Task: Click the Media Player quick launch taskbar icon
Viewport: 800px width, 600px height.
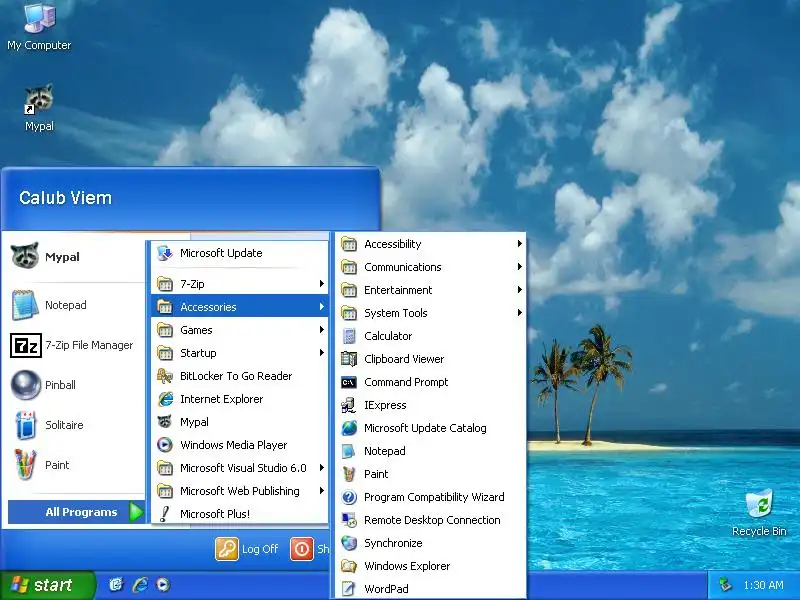Action: coord(163,585)
